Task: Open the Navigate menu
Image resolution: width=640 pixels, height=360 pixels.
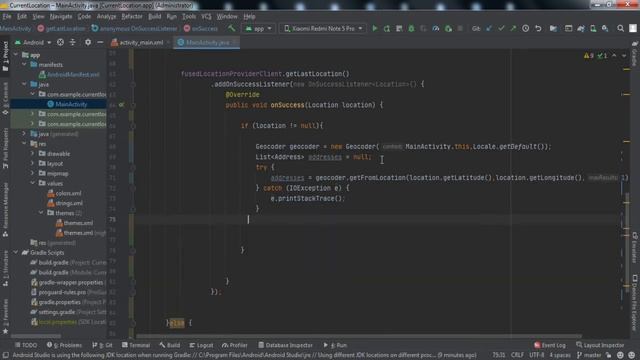Action: coord(61,17)
